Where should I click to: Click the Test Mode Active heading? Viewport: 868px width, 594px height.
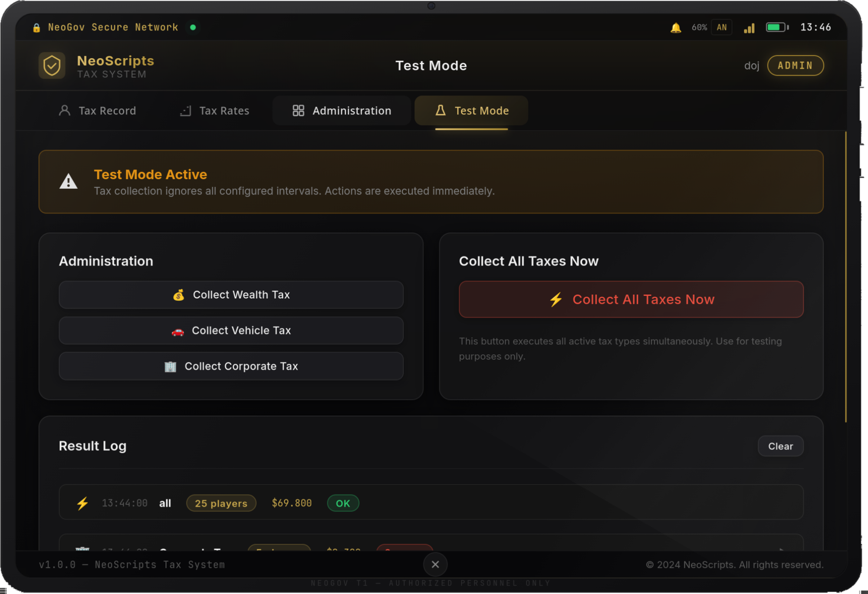pos(151,174)
